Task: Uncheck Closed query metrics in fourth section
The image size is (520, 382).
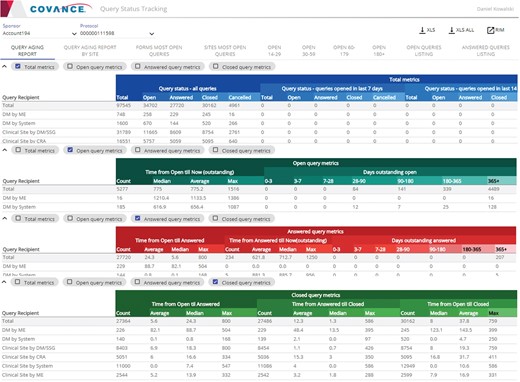Action: pyautogui.click(x=215, y=282)
